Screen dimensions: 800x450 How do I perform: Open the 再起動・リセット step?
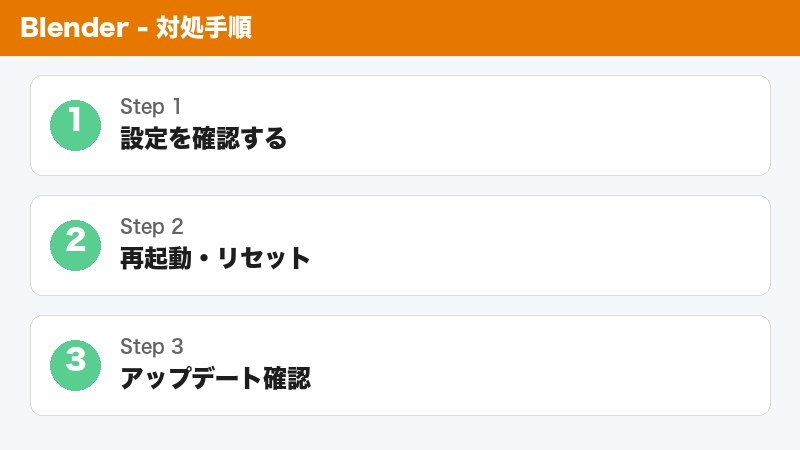[215, 259]
